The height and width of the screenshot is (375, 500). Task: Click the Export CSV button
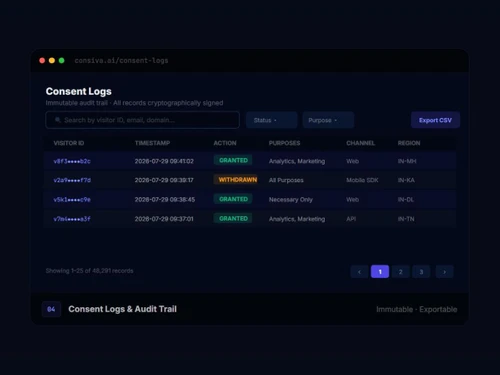coord(435,120)
